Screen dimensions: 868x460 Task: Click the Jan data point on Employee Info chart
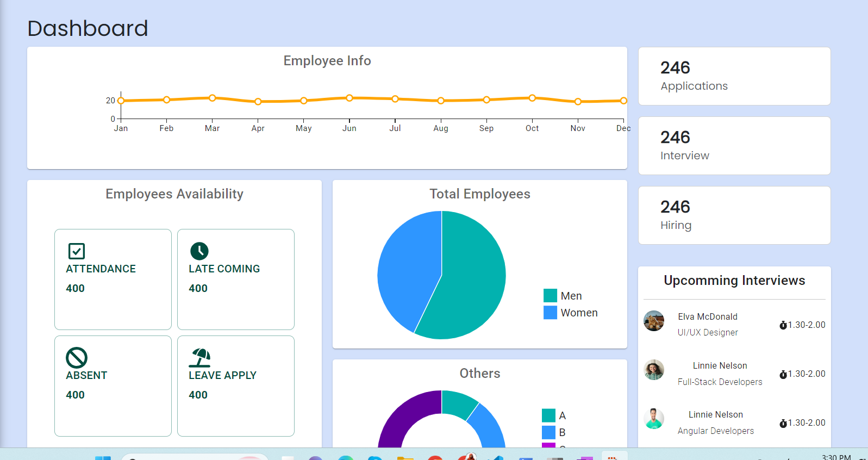121,101
